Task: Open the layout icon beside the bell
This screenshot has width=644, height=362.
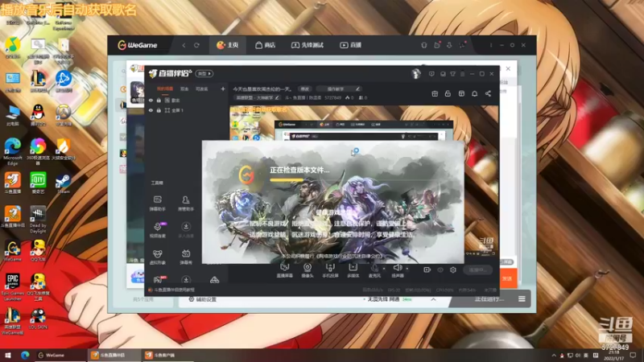Action: 461,93
